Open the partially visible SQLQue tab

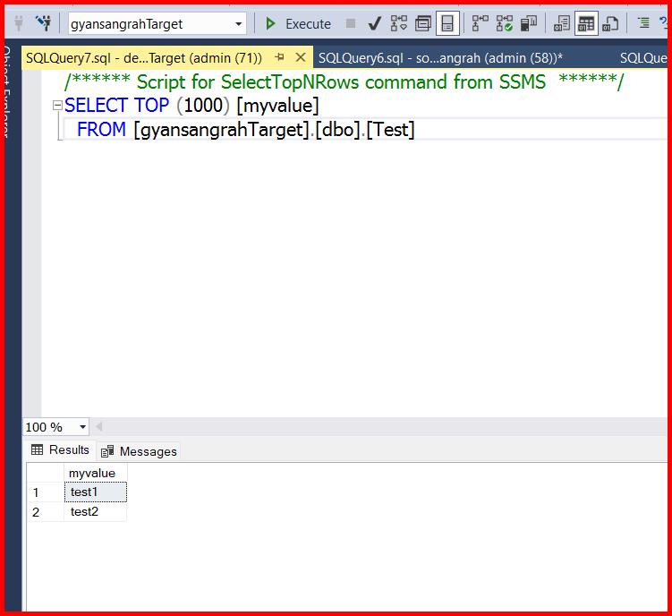pyautogui.click(x=643, y=58)
